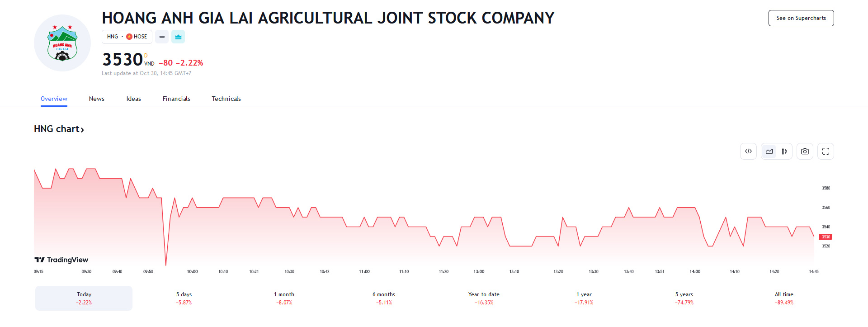Screen dimensions: 868x327
Task: Take a chart snapshot with the camera icon
Action: point(805,152)
